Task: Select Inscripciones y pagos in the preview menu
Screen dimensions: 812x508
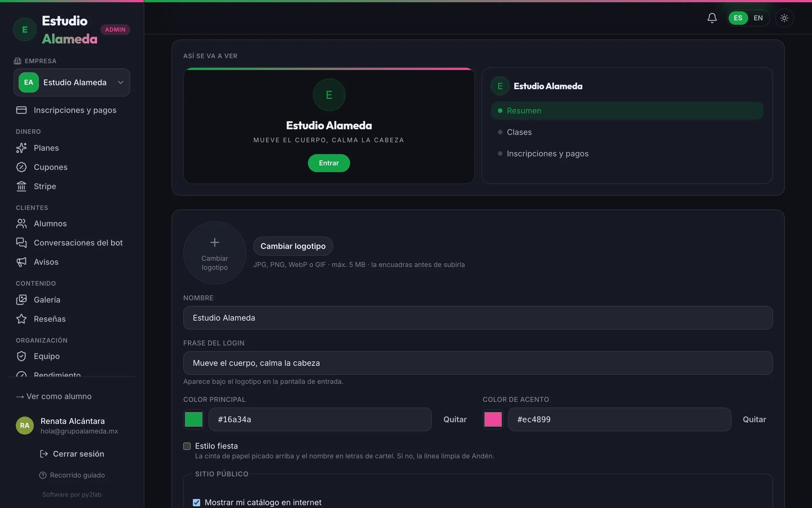Action: [x=627, y=154]
